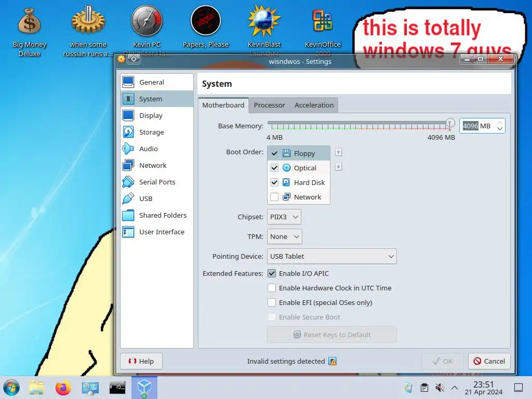Open the General settings category
532x399 pixels.
click(157, 82)
